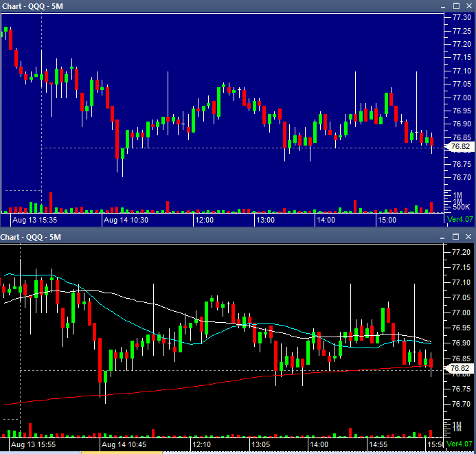
Task: Maximize the black-background QQQ chart window
Action: point(455,237)
